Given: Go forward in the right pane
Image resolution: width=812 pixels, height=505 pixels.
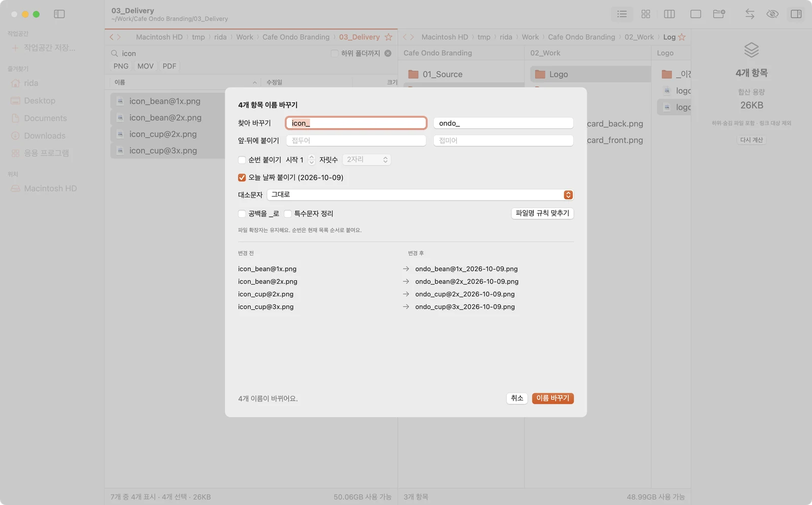Looking at the screenshot, I should click(x=412, y=37).
